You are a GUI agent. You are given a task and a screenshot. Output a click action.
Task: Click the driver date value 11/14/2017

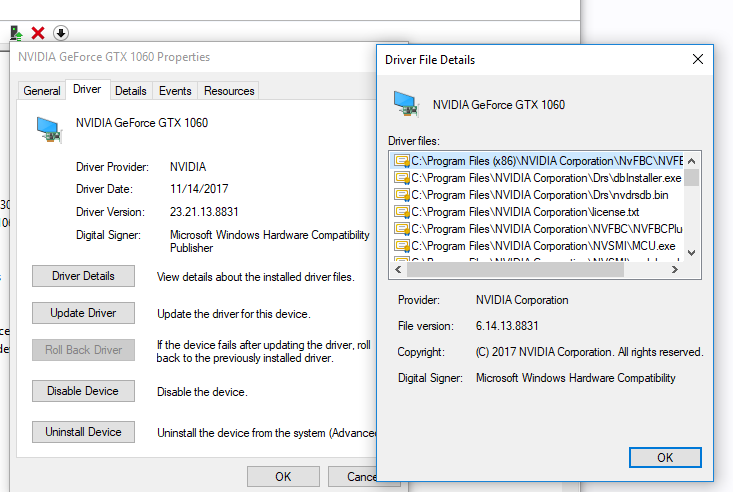(199, 189)
